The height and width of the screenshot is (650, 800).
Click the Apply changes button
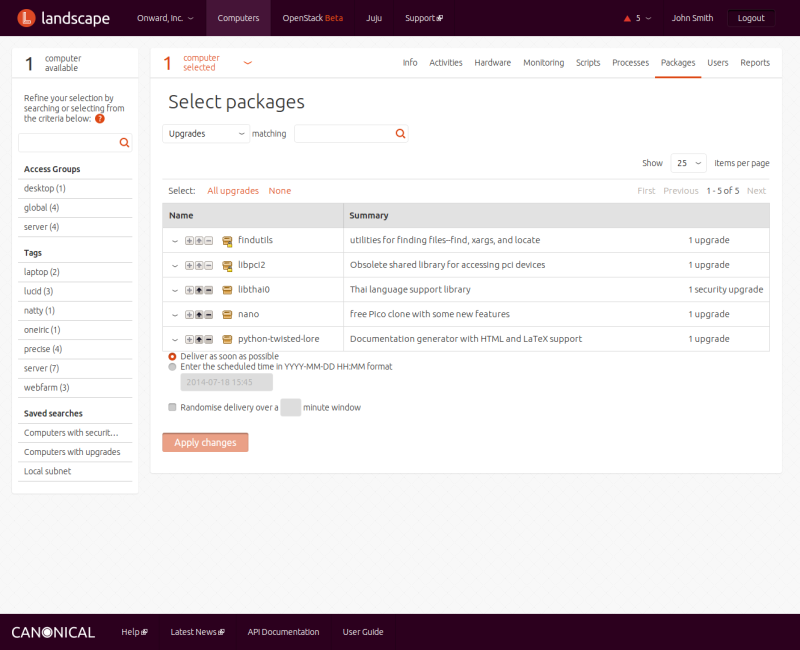coord(205,442)
